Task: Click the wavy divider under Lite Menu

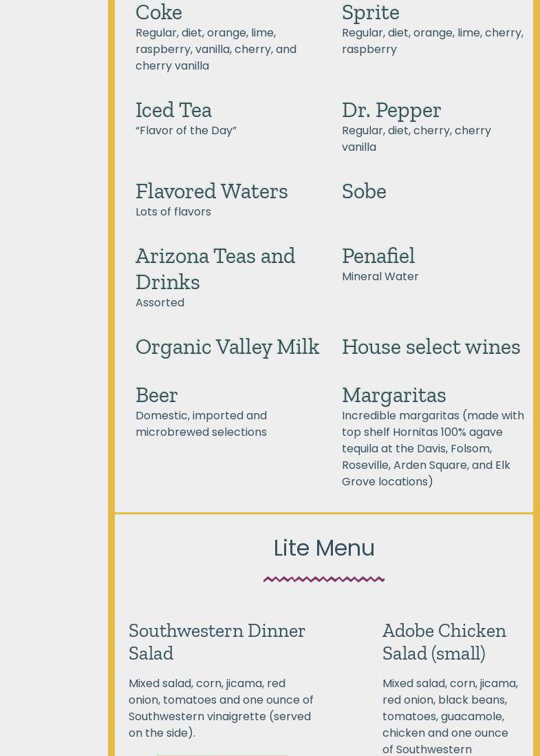Action: pos(324,579)
